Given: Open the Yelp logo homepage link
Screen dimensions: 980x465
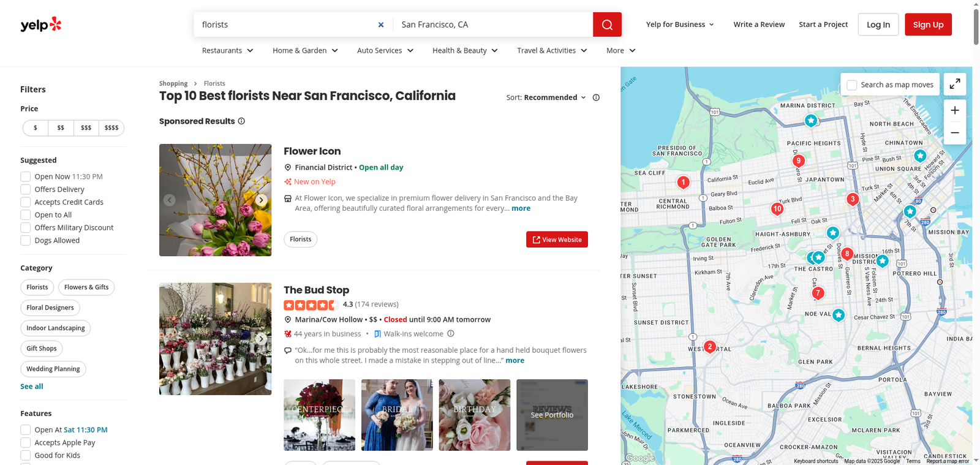Looking at the screenshot, I should point(41,25).
